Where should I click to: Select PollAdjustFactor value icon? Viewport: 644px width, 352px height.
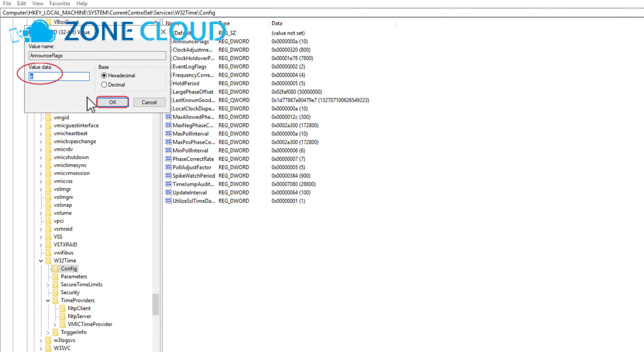[x=168, y=167]
